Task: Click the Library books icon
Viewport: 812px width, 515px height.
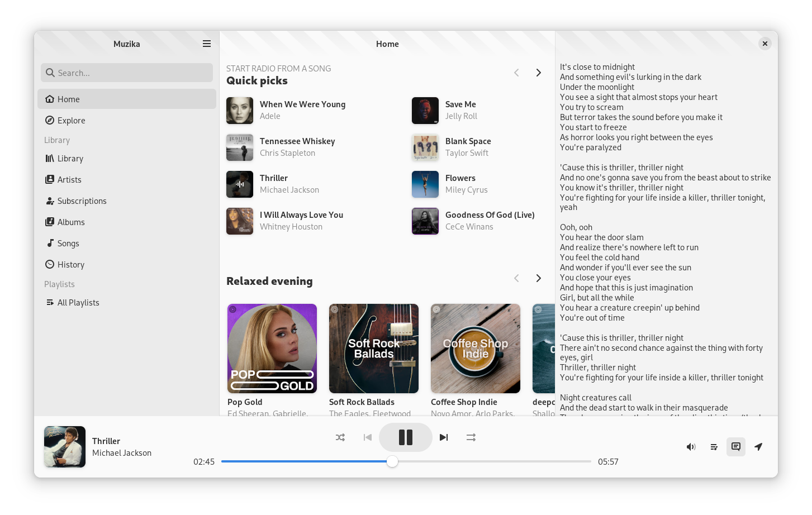Action: (50, 158)
